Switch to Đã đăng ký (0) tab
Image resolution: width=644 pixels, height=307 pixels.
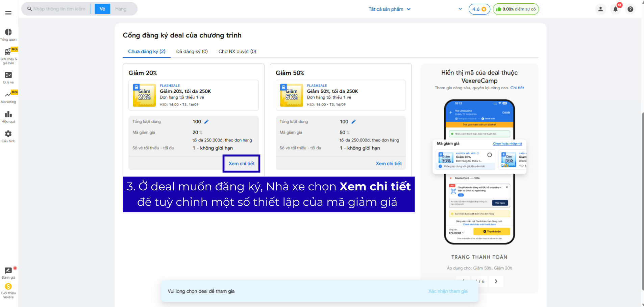[192, 51]
